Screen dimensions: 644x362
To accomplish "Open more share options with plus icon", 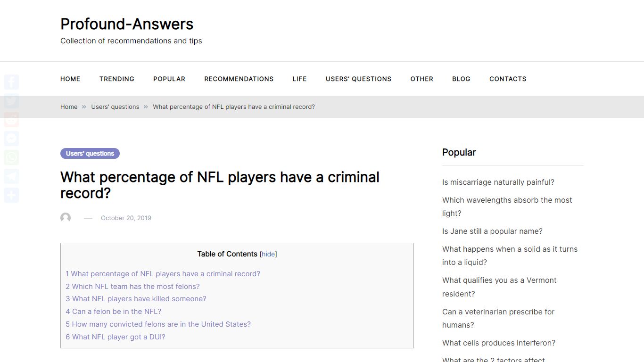I will [11, 195].
